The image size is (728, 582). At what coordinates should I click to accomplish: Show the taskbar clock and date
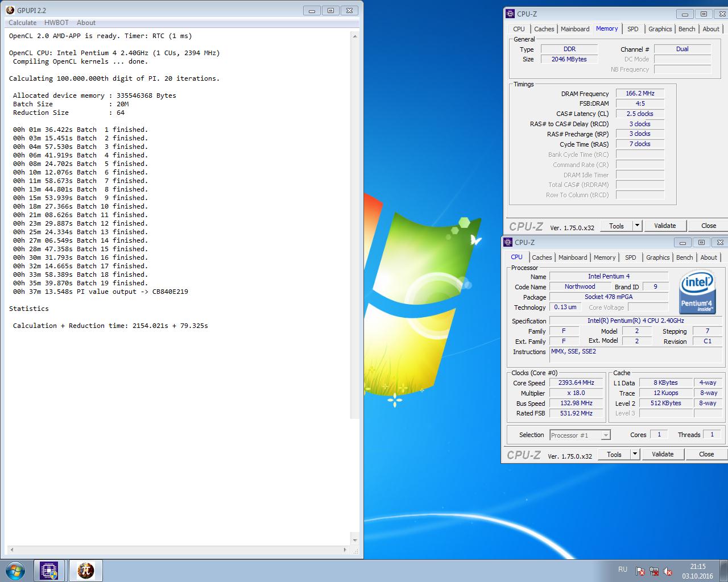coord(697,571)
